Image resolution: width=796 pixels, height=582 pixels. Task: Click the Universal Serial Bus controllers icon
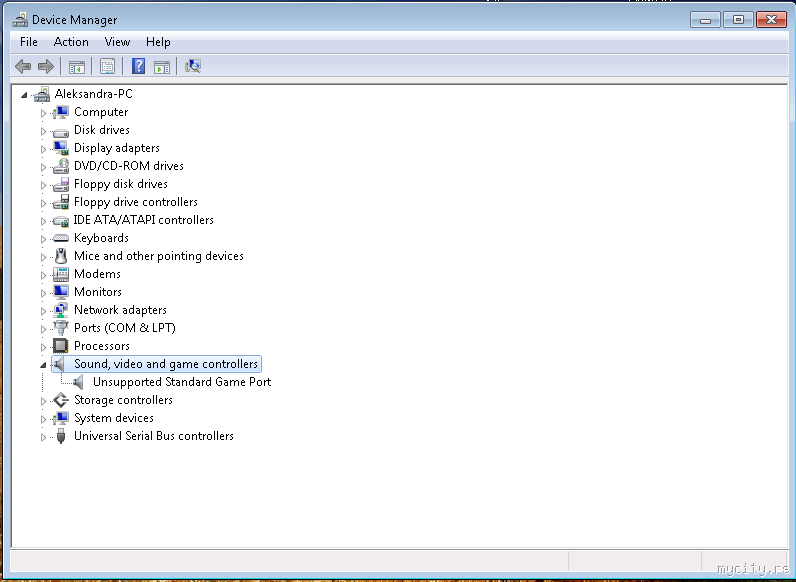click(61, 436)
